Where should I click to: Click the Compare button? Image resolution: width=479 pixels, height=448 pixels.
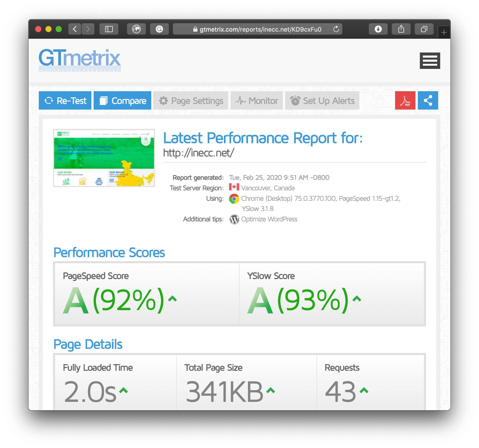pyautogui.click(x=122, y=100)
